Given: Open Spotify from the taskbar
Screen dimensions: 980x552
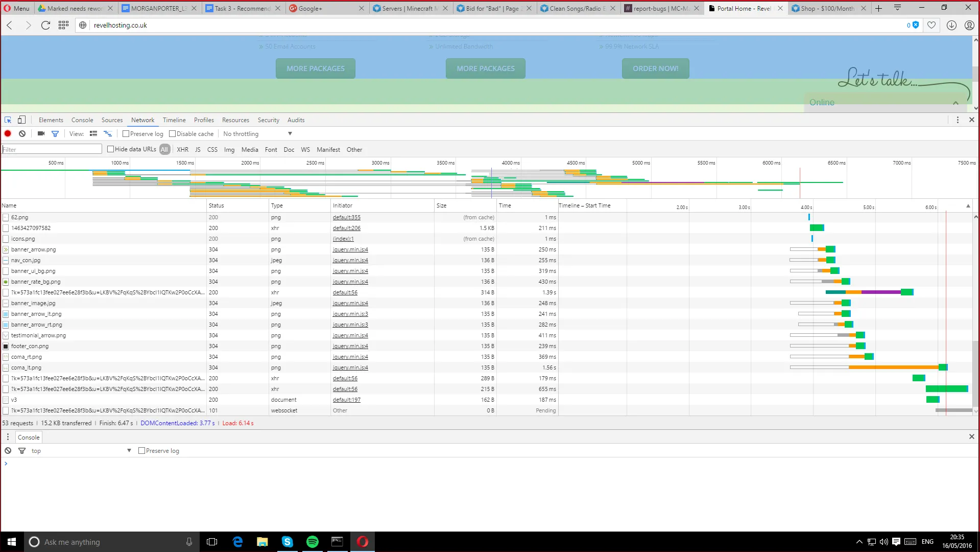Looking at the screenshot, I should click(313, 542).
